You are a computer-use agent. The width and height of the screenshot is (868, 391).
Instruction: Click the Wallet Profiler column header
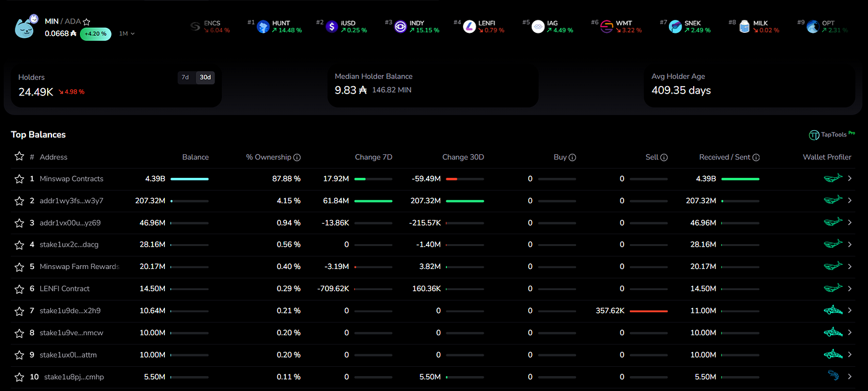[x=827, y=157]
